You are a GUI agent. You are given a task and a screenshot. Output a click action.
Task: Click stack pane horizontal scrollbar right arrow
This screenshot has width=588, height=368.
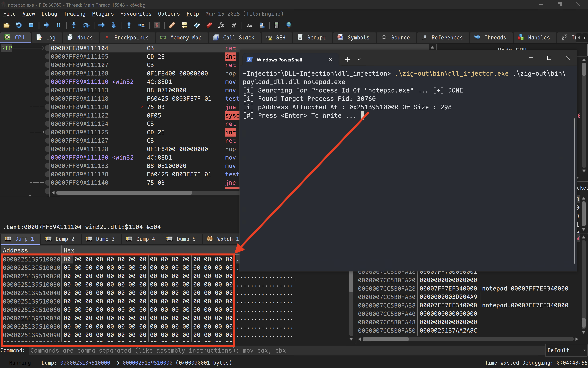[x=577, y=339]
